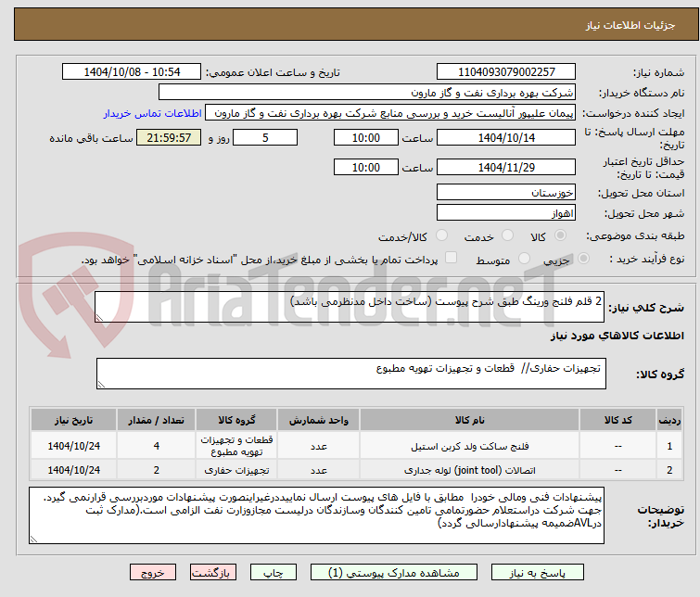Click the گروه کالا text area
The image size is (700, 597).
coord(350,374)
